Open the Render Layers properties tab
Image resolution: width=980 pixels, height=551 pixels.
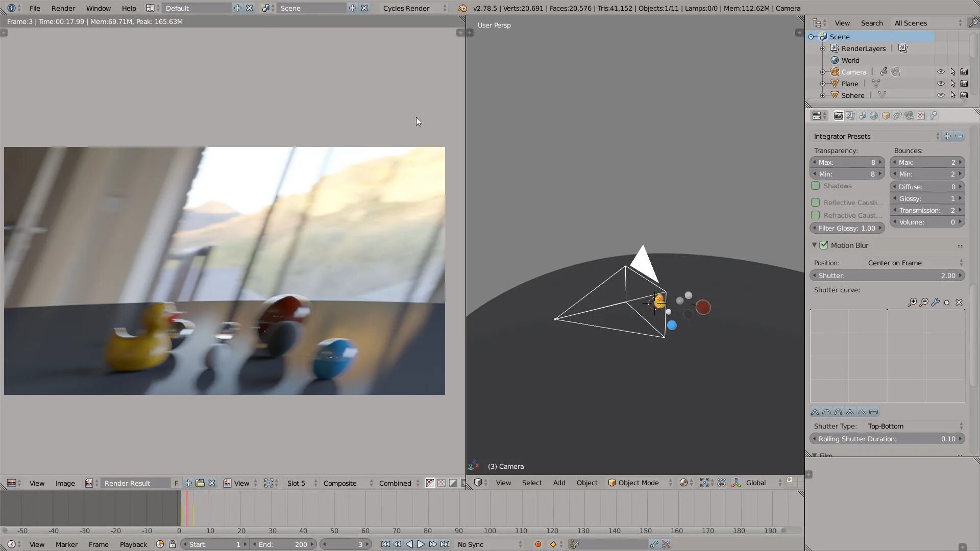tap(850, 116)
